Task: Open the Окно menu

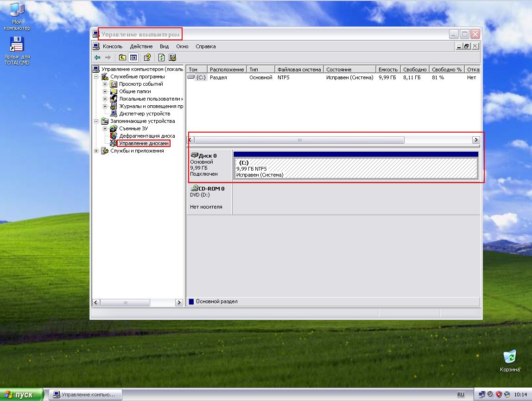Action: pos(182,46)
